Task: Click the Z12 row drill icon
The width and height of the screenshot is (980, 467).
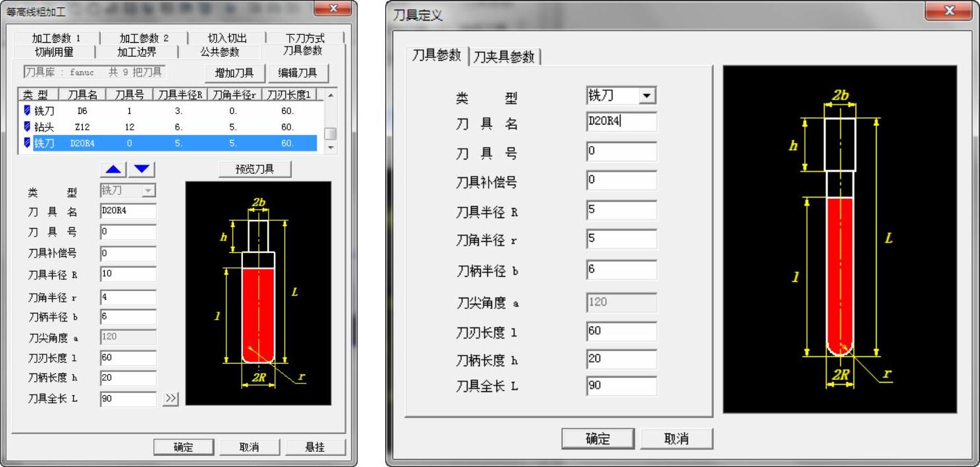Action: point(27,126)
